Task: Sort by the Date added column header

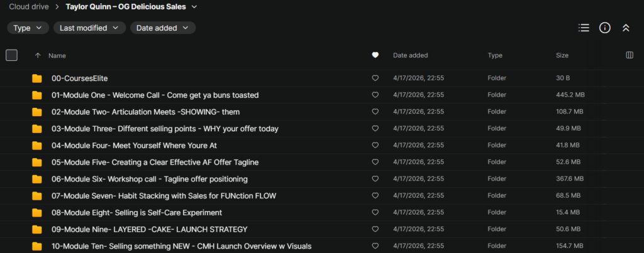Action: 410,55
